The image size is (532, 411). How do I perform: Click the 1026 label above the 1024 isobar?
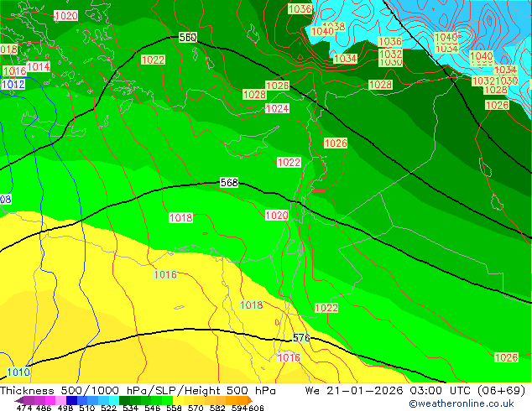277,86
